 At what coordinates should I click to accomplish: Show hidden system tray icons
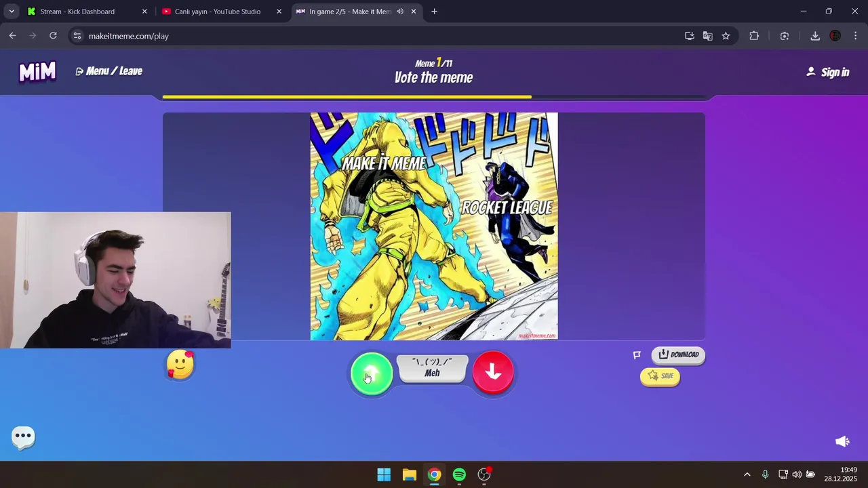[747, 474]
